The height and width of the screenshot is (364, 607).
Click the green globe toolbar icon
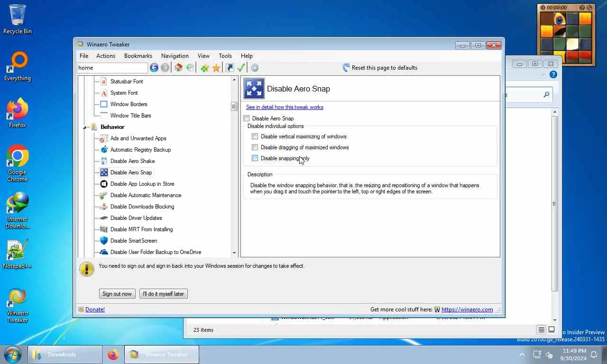click(x=190, y=68)
